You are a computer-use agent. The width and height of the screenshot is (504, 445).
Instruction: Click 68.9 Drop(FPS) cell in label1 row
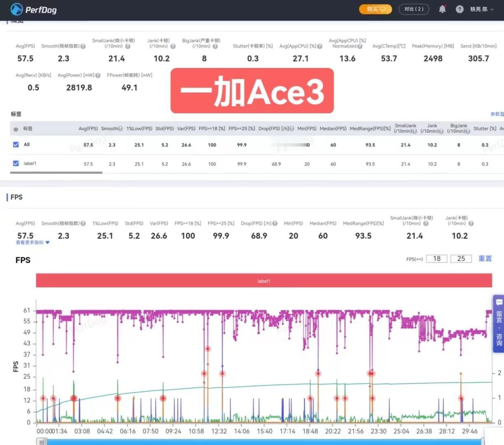click(276, 164)
